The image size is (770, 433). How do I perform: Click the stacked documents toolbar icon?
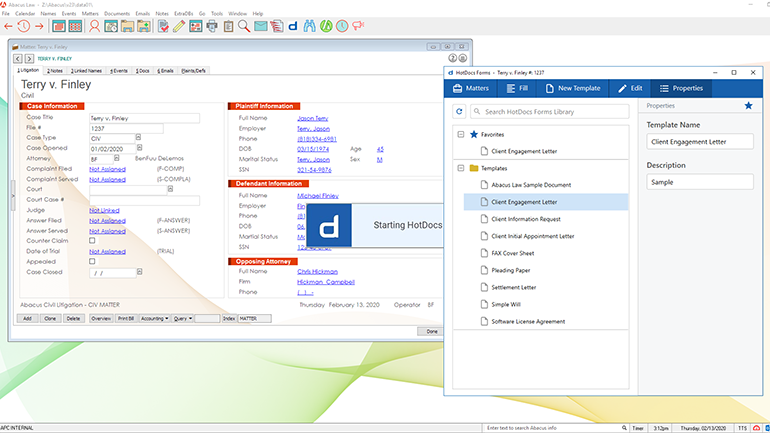click(x=277, y=27)
